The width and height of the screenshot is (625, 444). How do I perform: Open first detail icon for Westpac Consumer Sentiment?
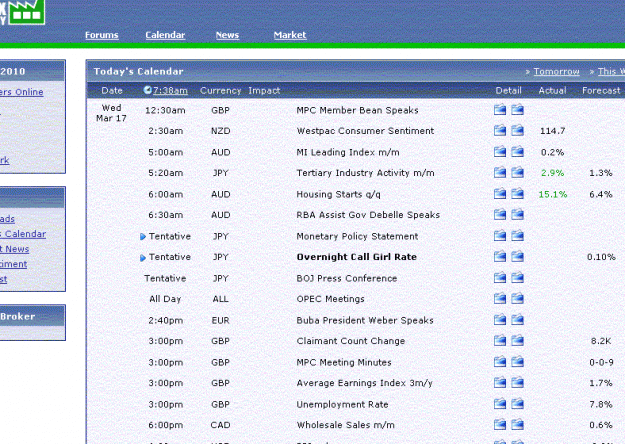pyautogui.click(x=500, y=130)
